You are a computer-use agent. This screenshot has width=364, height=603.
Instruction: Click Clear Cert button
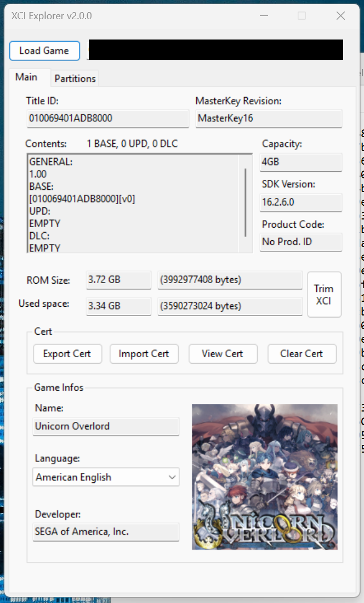click(x=302, y=354)
